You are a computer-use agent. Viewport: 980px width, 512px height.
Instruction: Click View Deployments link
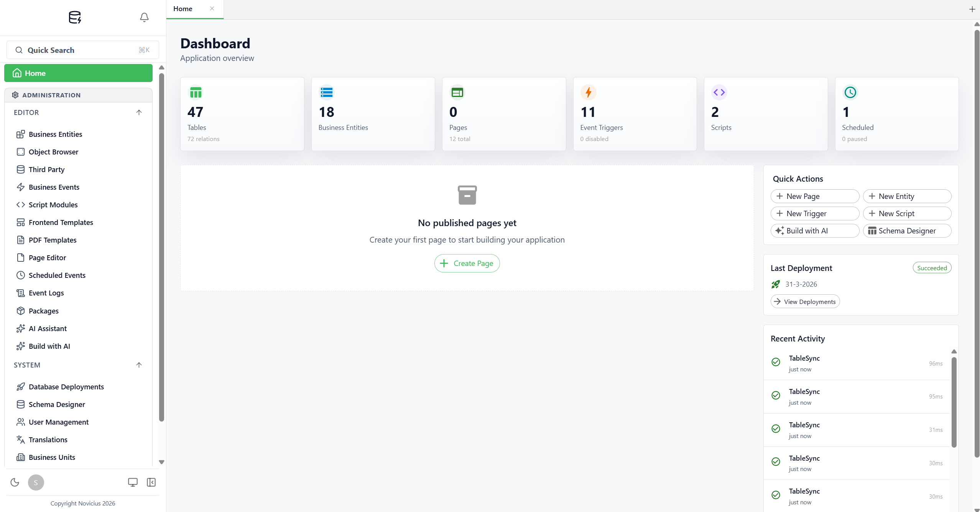coord(805,302)
